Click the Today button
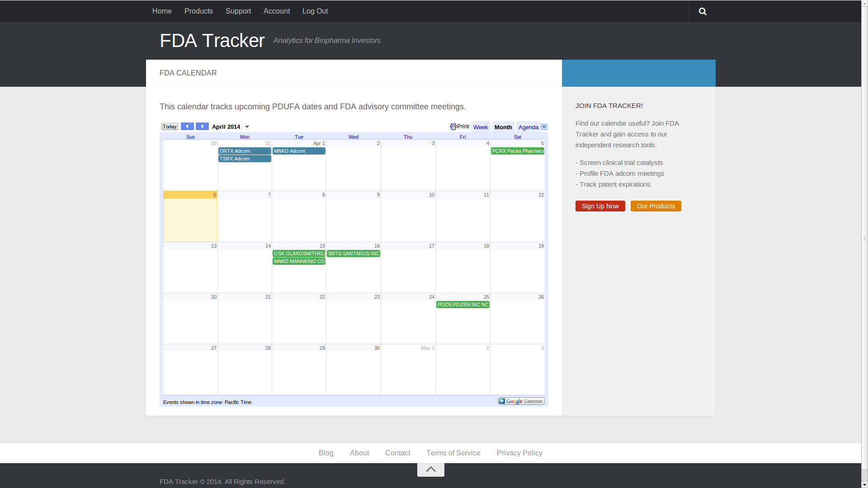Viewport: 868px width, 488px height. pyautogui.click(x=170, y=127)
